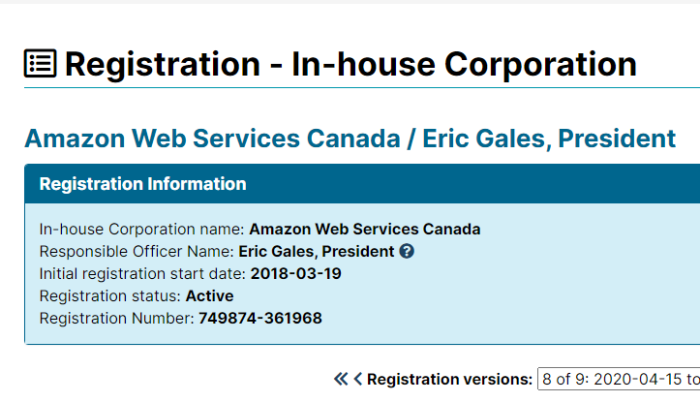The height and width of the screenshot is (402, 700).
Task: Click the Active registration status value
Action: tap(209, 296)
